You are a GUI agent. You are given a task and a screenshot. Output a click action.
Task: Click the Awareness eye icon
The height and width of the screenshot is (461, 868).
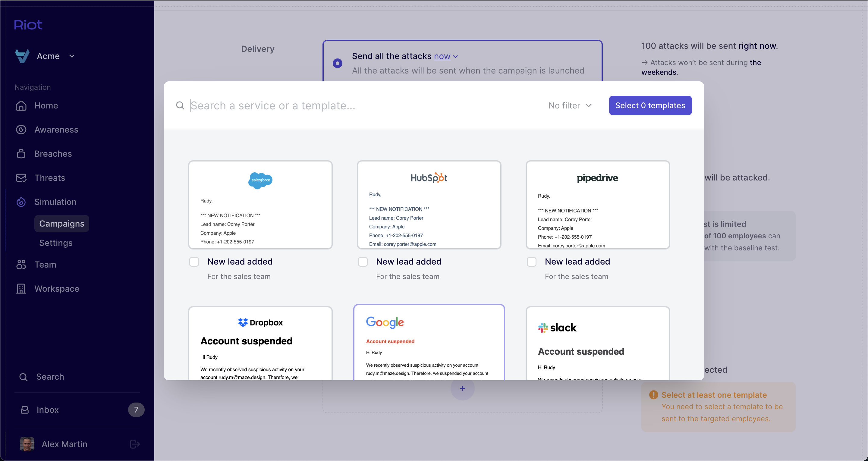(21, 130)
